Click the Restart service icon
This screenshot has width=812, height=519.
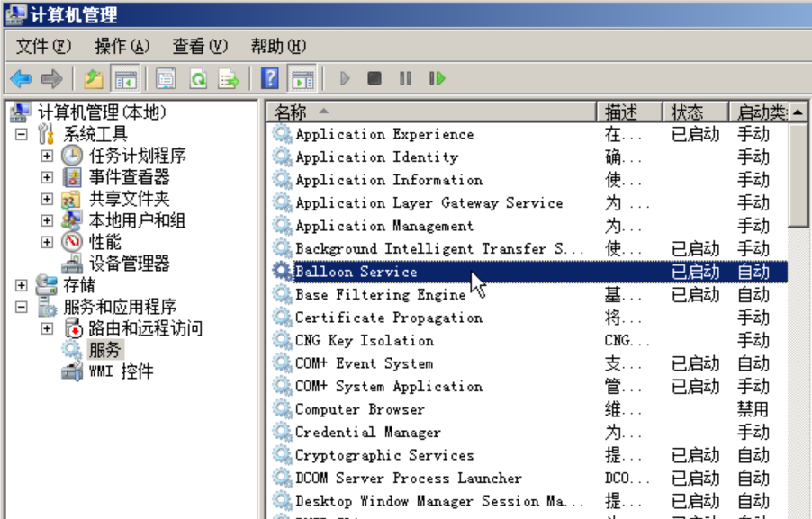tap(438, 78)
